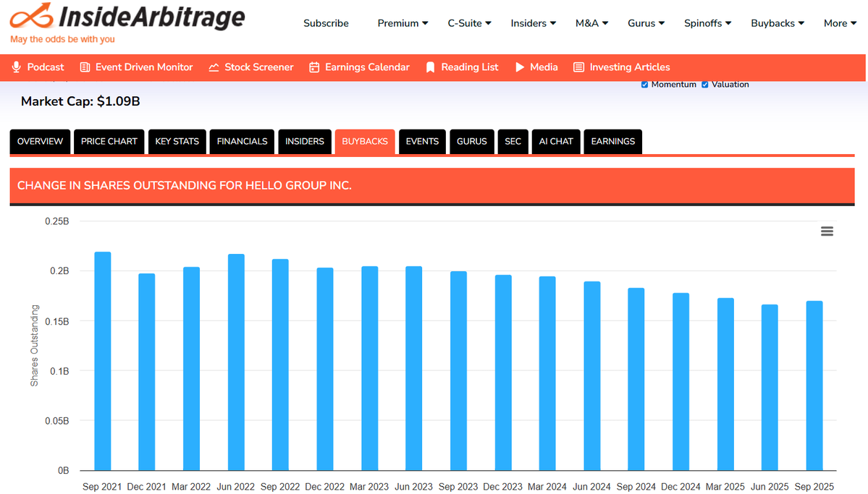The width and height of the screenshot is (868, 494).
Task: Open the Reading List link
Action: 469,67
